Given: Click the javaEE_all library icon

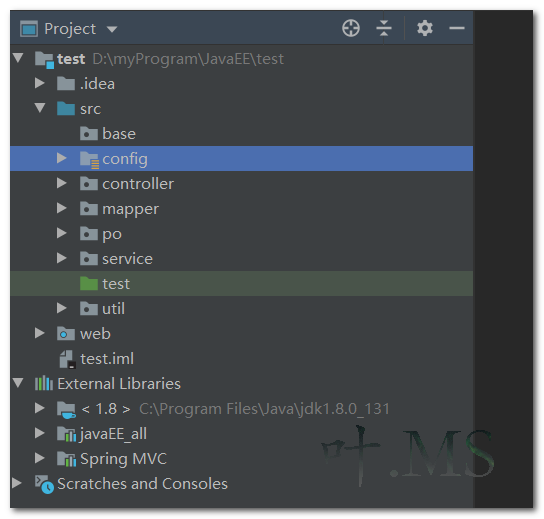Looking at the screenshot, I should tap(67, 434).
